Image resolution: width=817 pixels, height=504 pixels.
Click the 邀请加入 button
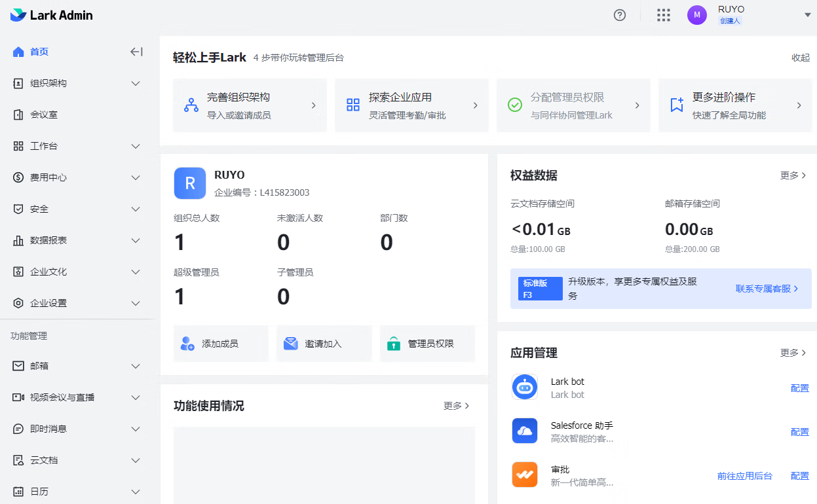[x=324, y=344]
